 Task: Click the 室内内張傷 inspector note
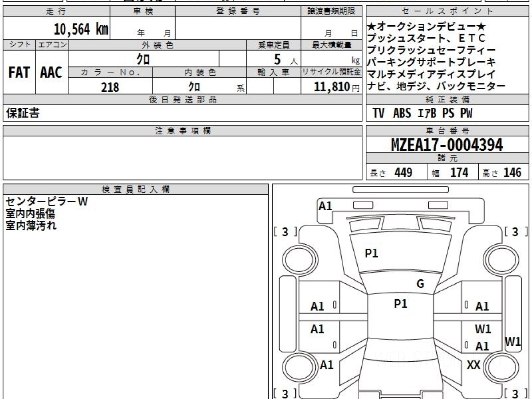[31, 213]
